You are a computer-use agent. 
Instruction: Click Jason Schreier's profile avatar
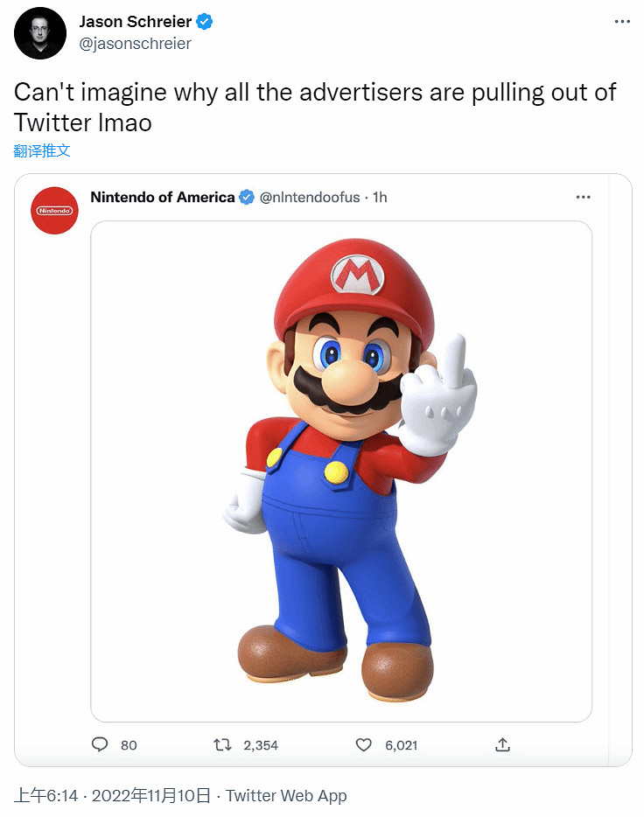coord(41,33)
